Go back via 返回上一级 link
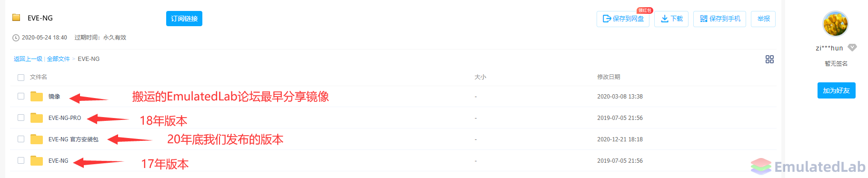Screen dimensions: 868x178 (x=28, y=59)
